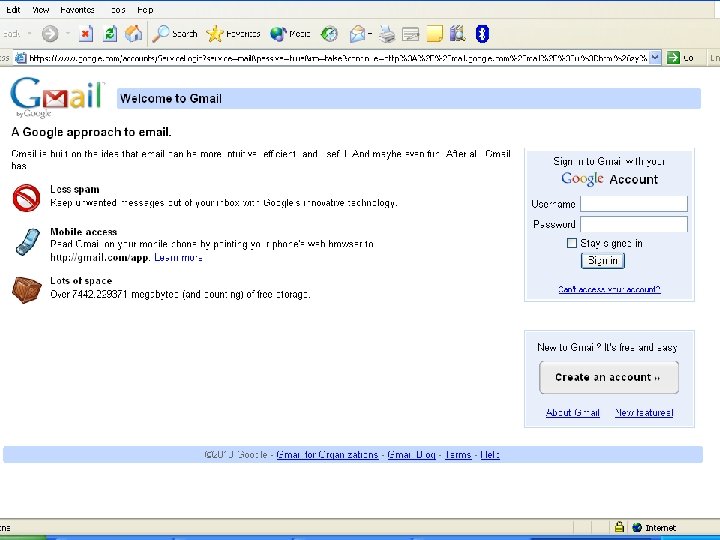Print the page with printer icon
The height and width of the screenshot is (540, 720).
387,34
